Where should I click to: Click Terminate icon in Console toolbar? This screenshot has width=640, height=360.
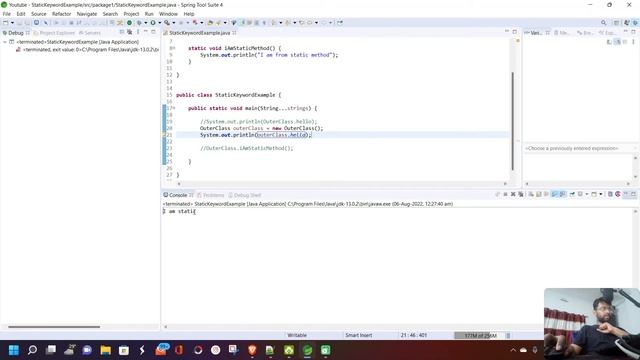(x=505, y=194)
